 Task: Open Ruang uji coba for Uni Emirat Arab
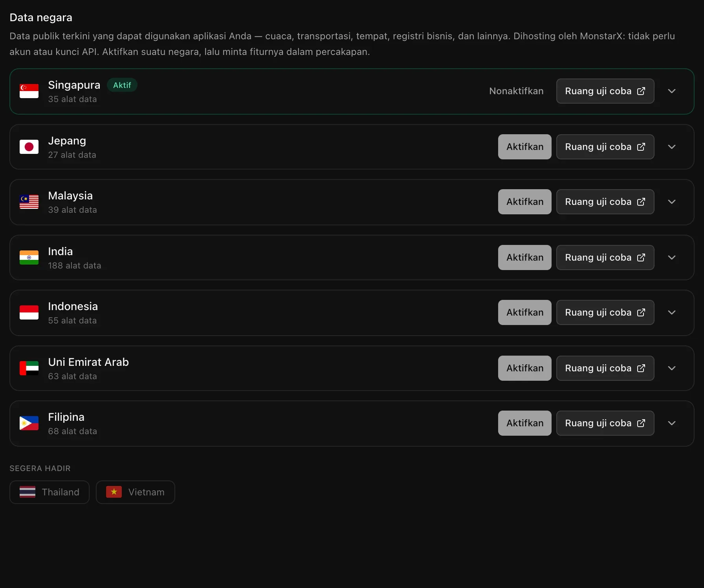coord(605,368)
